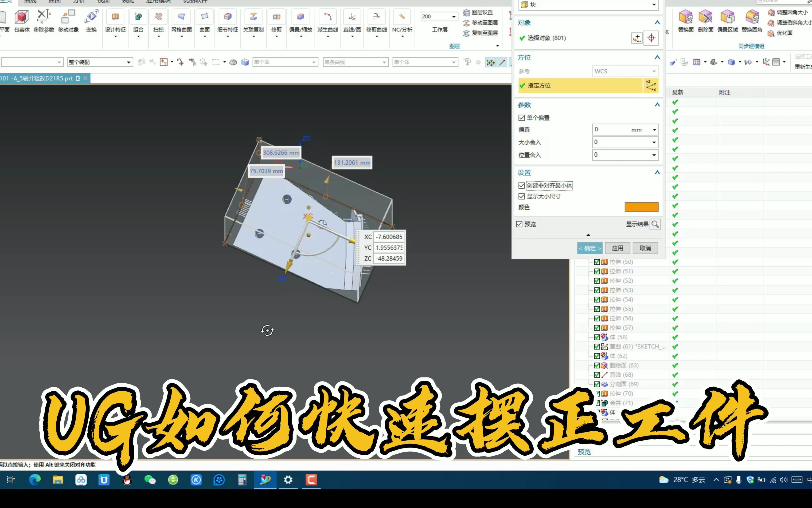This screenshot has width=812, height=508.
Task: Uncheck the 删除面 (63) feature checkbox
Action: click(597, 365)
